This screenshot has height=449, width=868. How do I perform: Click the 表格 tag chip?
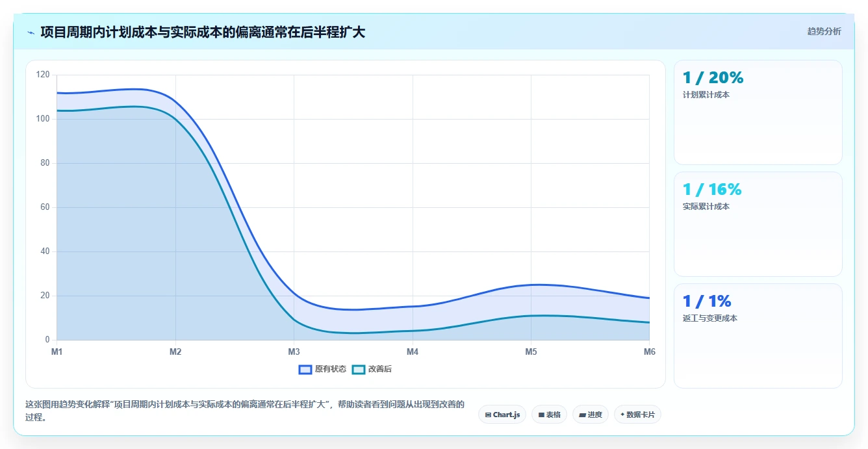point(549,415)
